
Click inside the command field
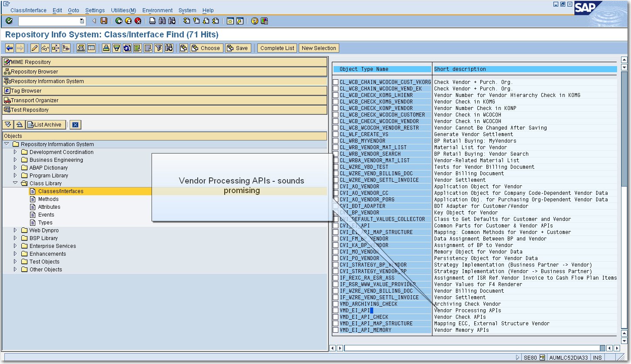tap(51, 21)
